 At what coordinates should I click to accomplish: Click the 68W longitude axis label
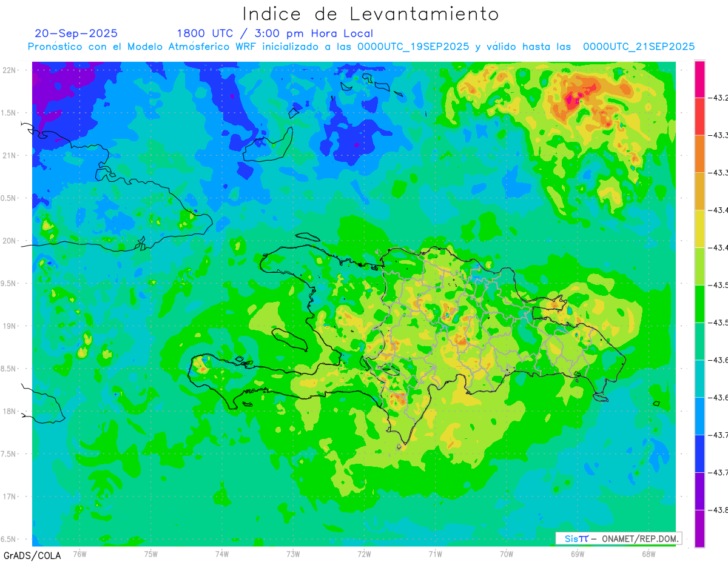pos(648,554)
